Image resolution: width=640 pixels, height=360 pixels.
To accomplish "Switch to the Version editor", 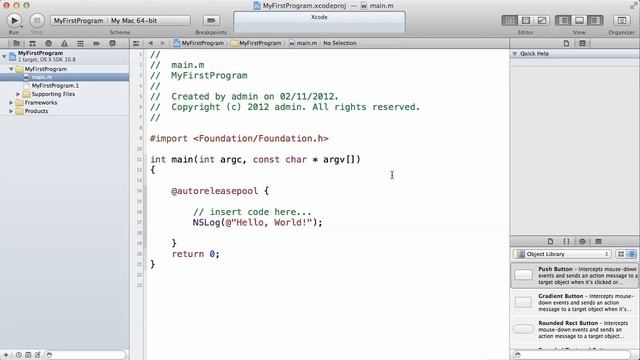I will tap(542, 20).
